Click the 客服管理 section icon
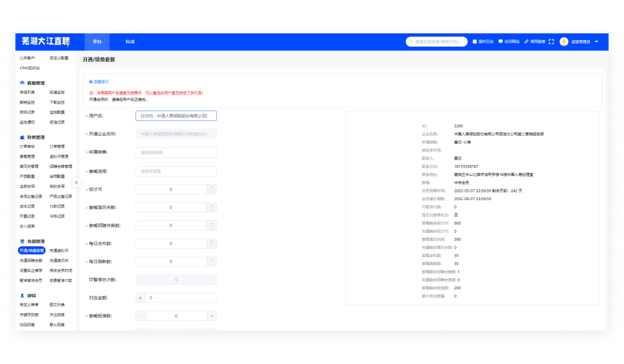The height and width of the screenshot is (364, 624). 22,83
